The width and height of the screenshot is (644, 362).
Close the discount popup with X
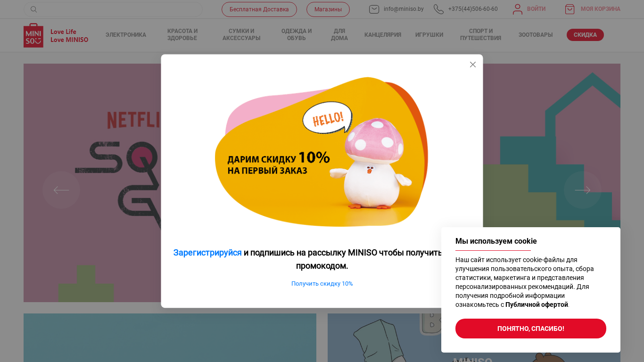click(473, 65)
